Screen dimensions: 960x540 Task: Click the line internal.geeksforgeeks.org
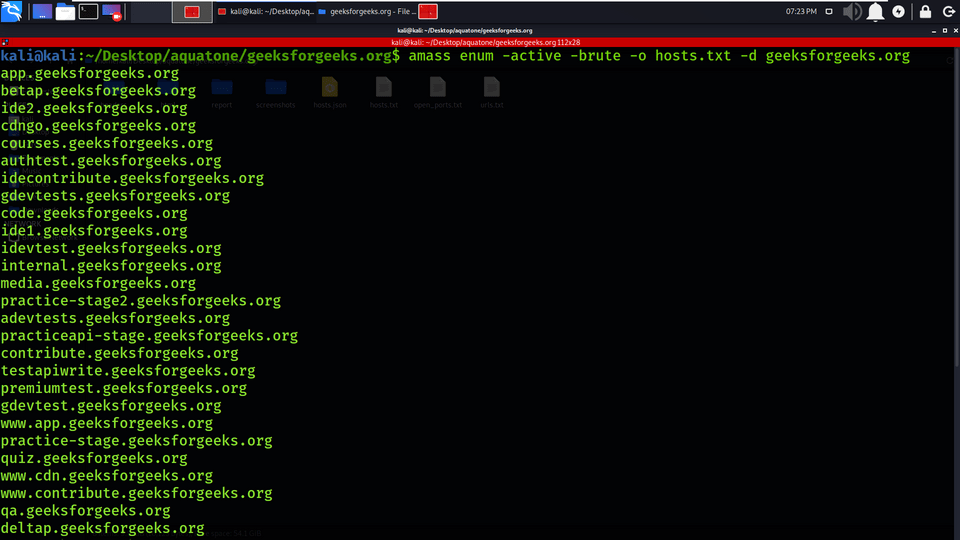(111, 266)
